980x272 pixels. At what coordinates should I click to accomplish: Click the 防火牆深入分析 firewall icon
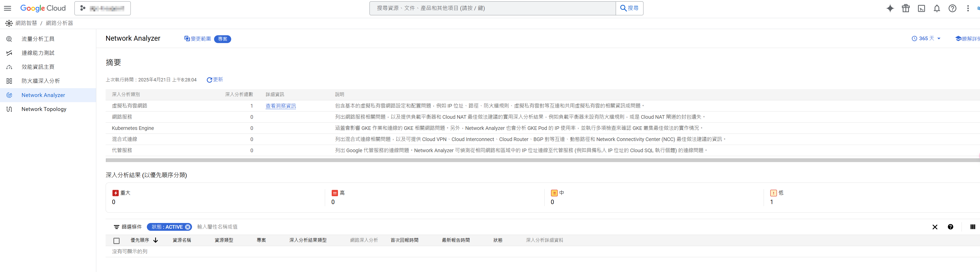click(x=9, y=81)
